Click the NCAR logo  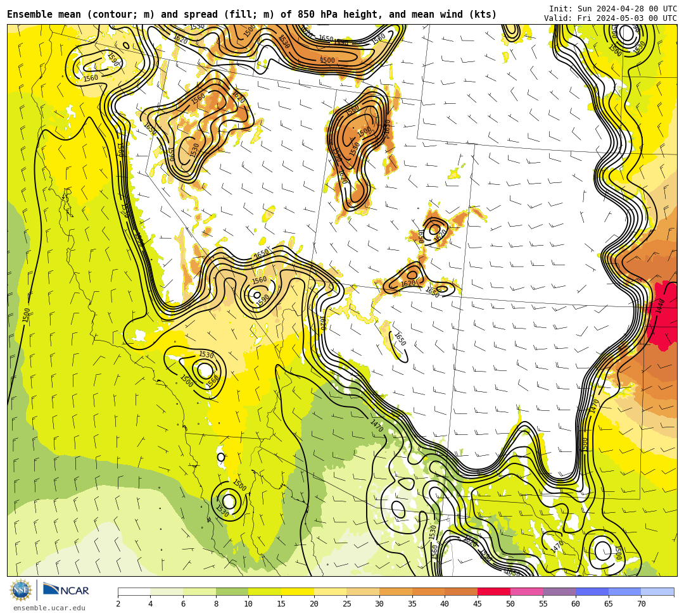click(66, 590)
